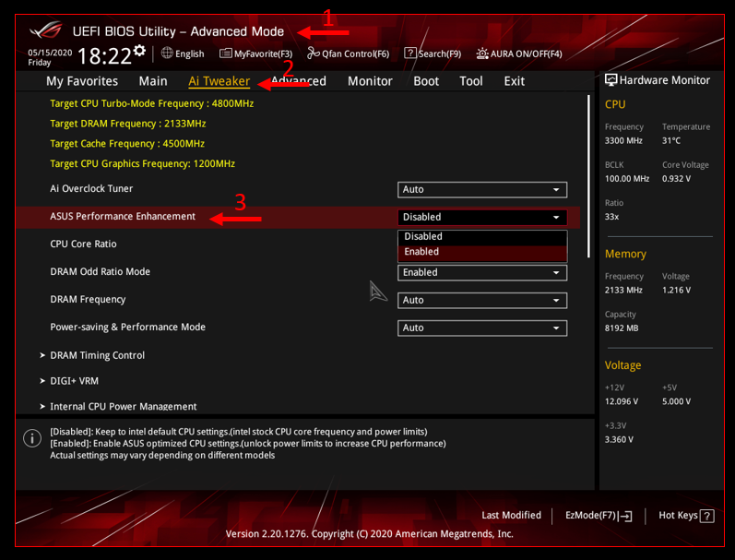Viewport: 735px width, 560px height.
Task: Switch to the Main tab
Action: pyautogui.click(x=153, y=81)
